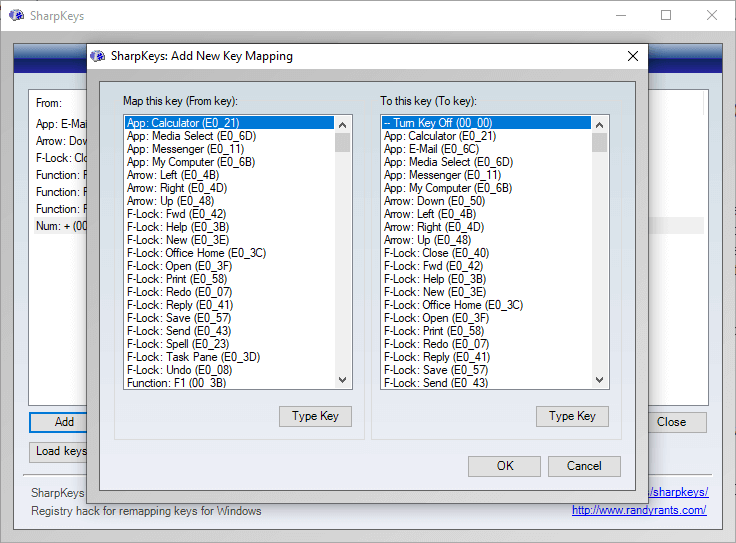This screenshot has height=543, width=736.
Task: Select App: Media Select in From list
Action: (230, 136)
